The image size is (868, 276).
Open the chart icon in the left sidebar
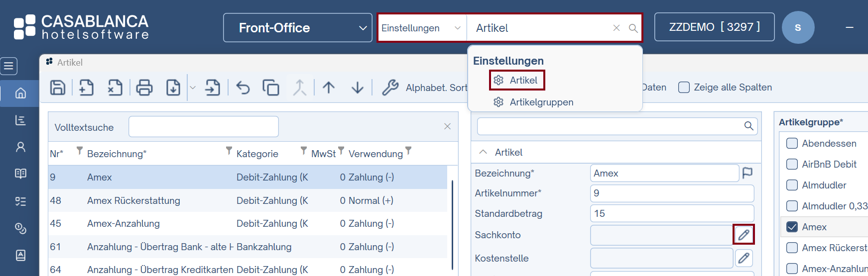pyautogui.click(x=20, y=120)
